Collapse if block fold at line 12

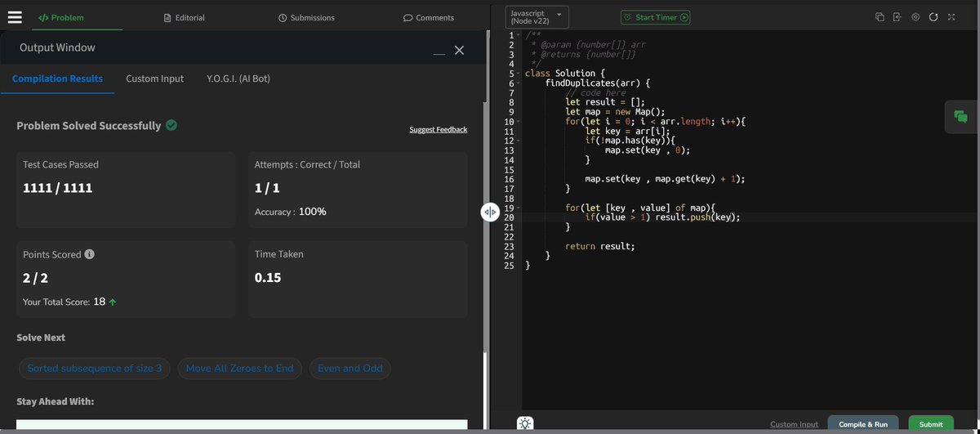pyautogui.click(x=519, y=141)
